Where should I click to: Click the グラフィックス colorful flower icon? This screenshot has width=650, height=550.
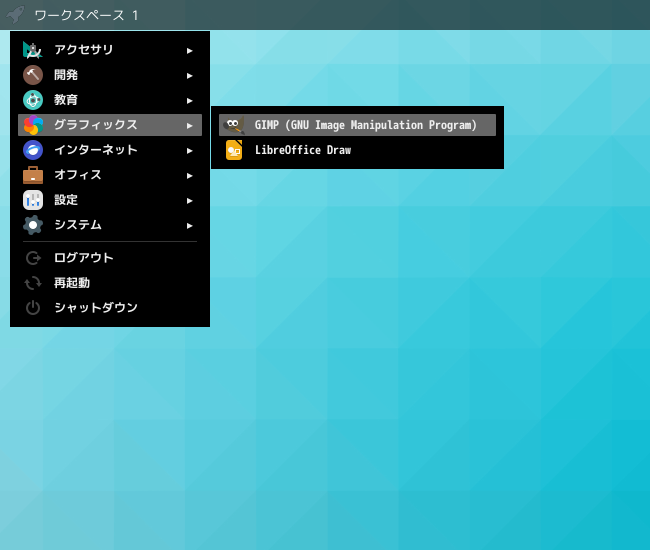[x=33, y=125]
